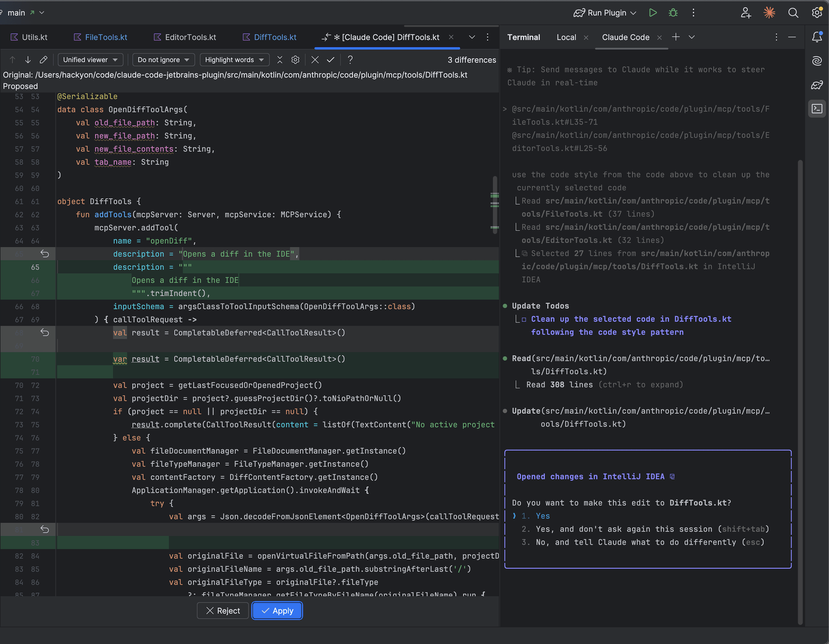Show hidden editor tabs chevron
Image resolution: width=829 pixels, height=644 pixels.
(471, 37)
